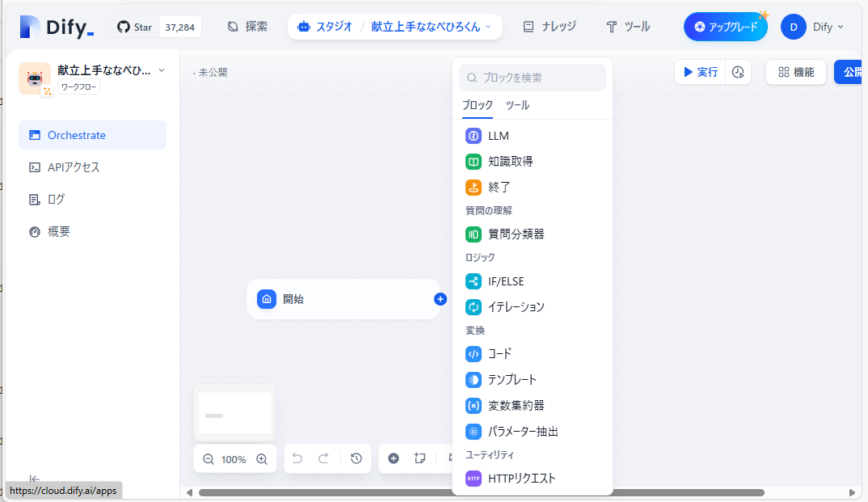868x502 pixels.
Task: Add the パラメーター抽出 parameter extractor block
Action: coord(532,431)
